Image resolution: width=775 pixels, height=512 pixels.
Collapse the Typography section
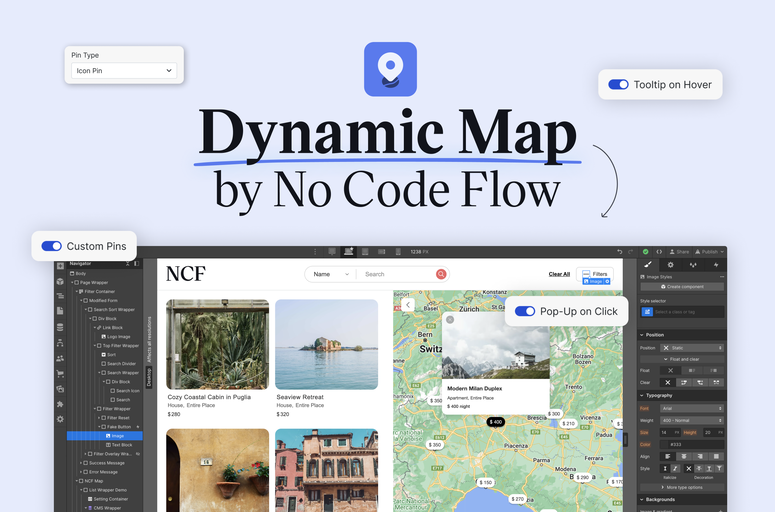(681, 395)
